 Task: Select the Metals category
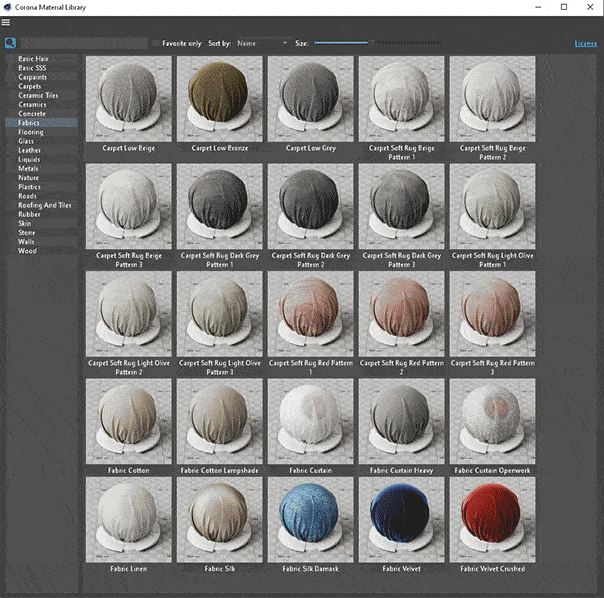point(28,168)
